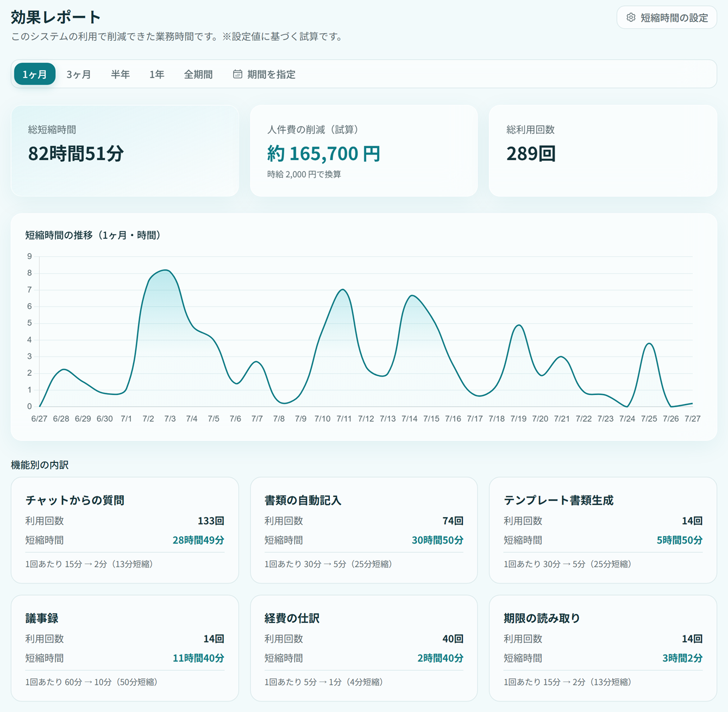Select the 1年 period tab
The height and width of the screenshot is (712, 728).
[156, 74]
